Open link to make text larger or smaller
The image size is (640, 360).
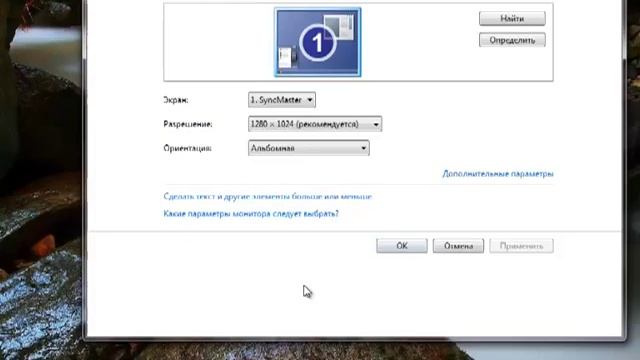coord(268,196)
